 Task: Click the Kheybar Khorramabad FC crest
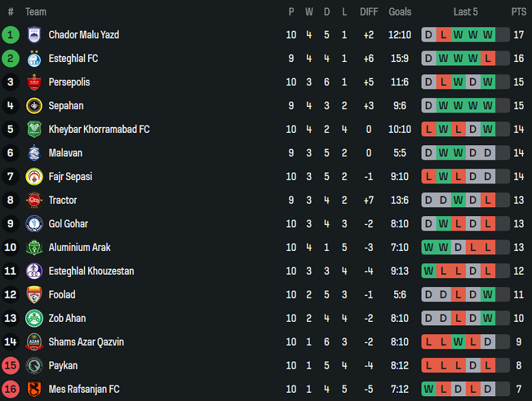tap(34, 130)
